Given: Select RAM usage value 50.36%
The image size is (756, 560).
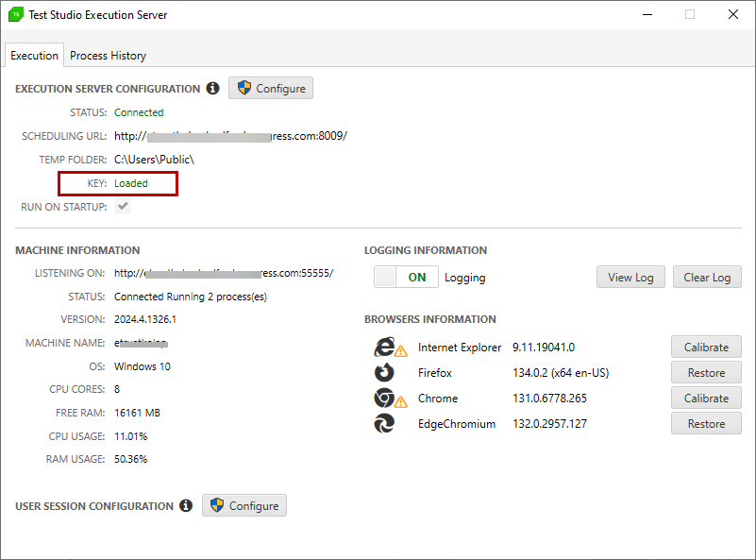Looking at the screenshot, I should 130,459.
